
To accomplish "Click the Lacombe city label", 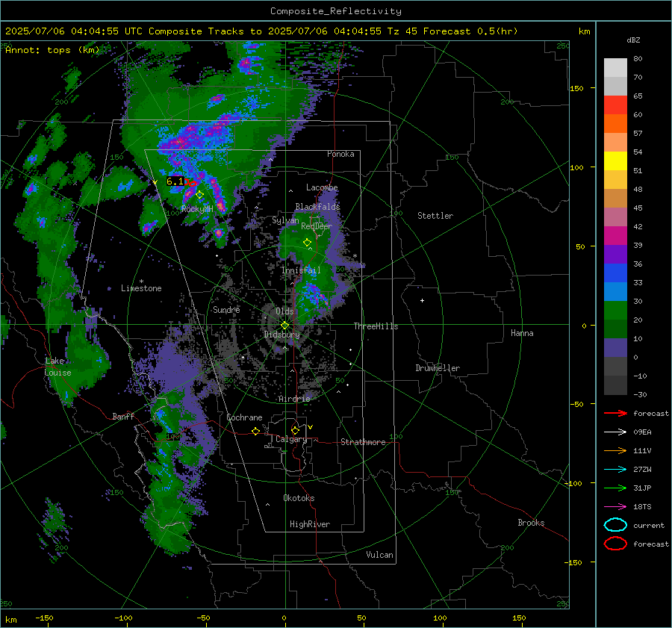I will 322,187.
